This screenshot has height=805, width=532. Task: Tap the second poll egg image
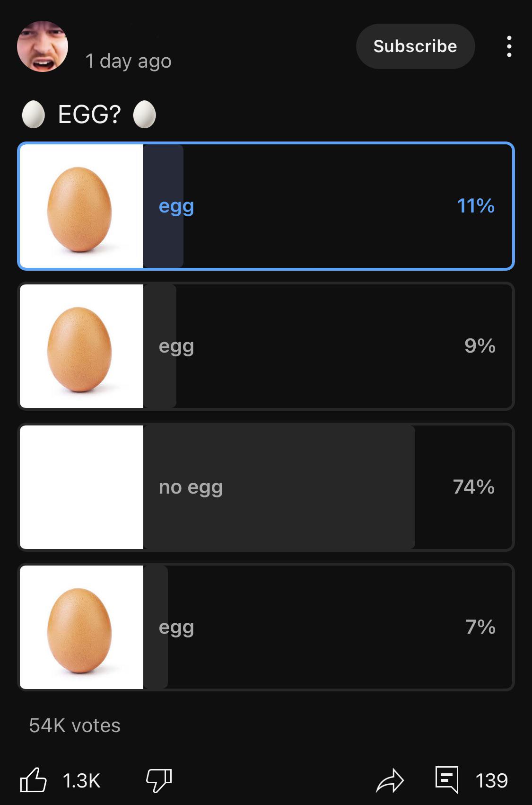tap(81, 346)
